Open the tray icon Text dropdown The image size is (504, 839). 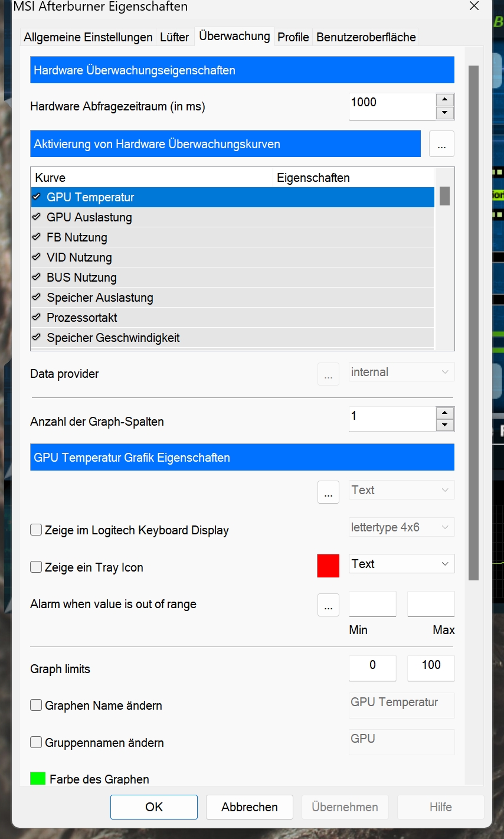pyautogui.click(x=401, y=564)
